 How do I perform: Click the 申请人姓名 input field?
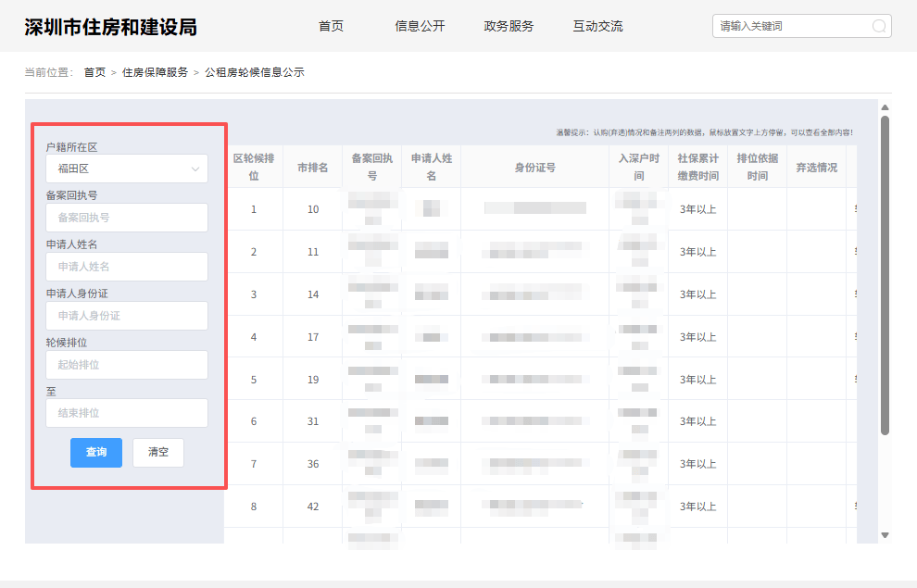pos(127,267)
